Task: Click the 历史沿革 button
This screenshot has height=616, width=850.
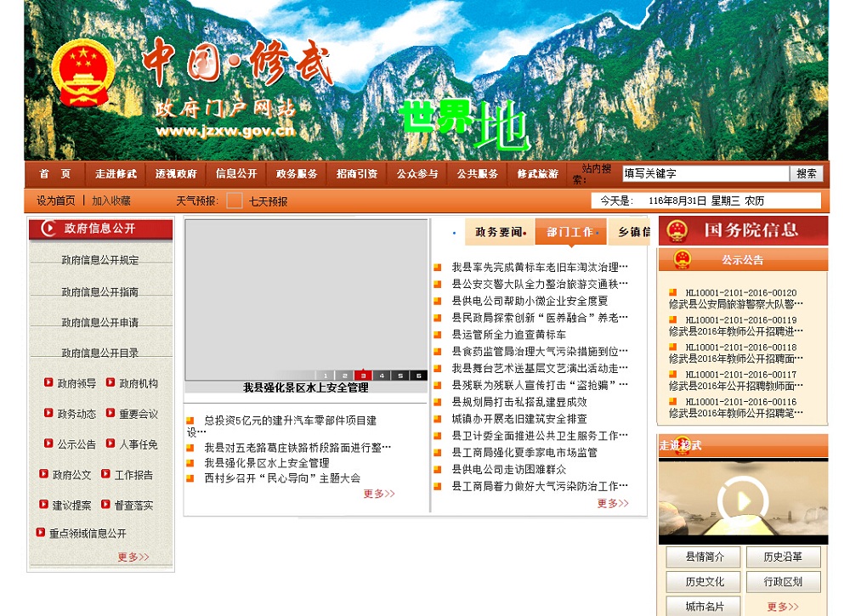Action: click(x=784, y=557)
